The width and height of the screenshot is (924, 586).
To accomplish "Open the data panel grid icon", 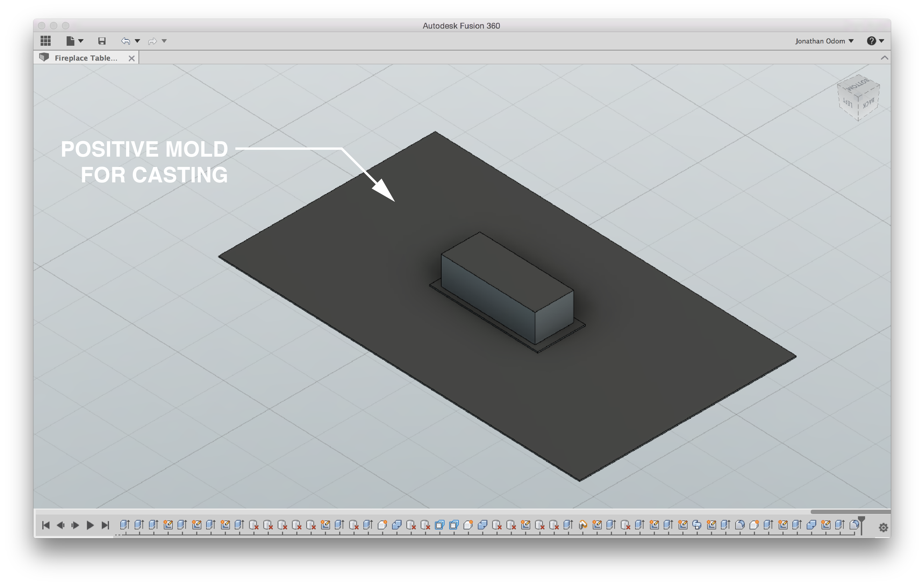I will tap(46, 41).
